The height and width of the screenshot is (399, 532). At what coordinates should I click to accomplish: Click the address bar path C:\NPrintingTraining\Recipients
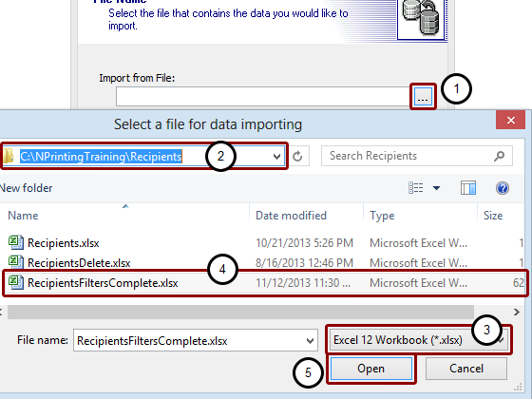pyautogui.click(x=101, y=157)
